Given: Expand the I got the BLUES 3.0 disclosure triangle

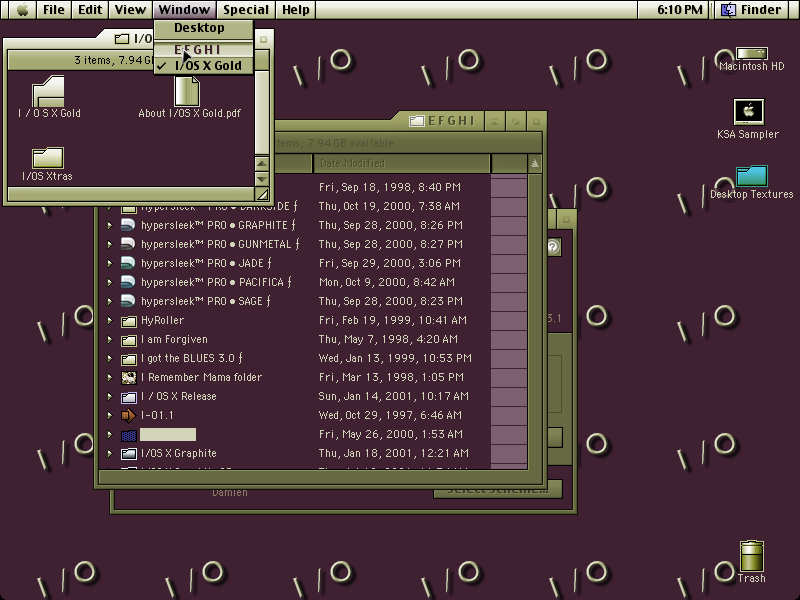Looking at the screenshot, I should click(109, 358).
